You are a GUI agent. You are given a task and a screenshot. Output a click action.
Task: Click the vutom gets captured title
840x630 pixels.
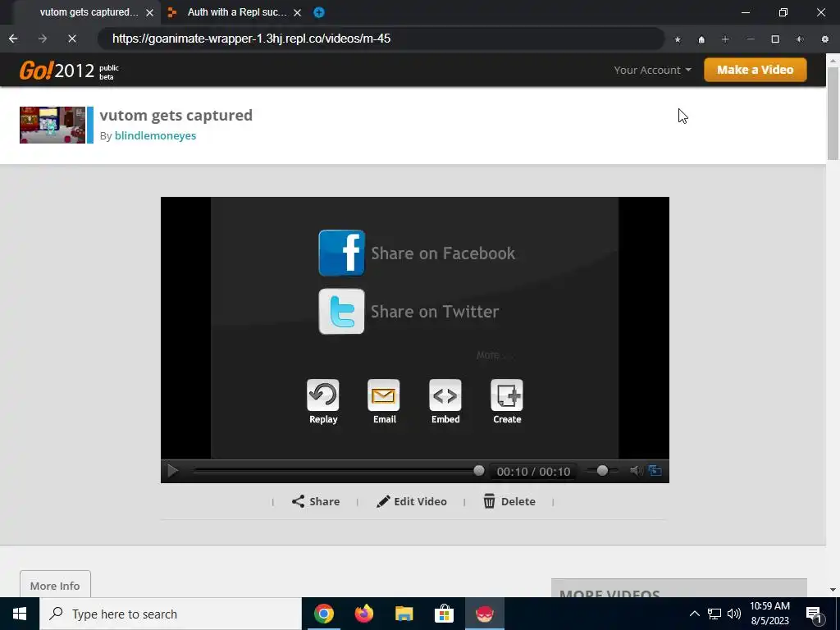pyautogui.click(x=176, y=115)
